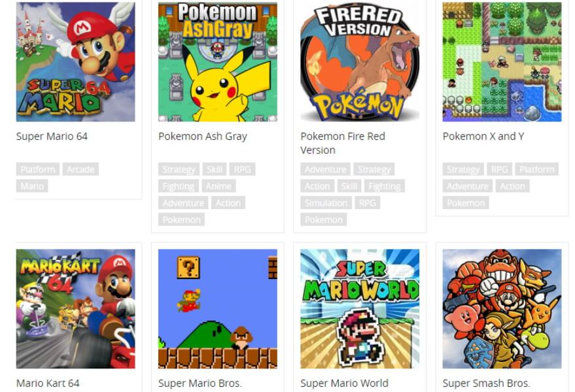This screenshot has height=392, width=575.
Task: Select Pokemon tag under Pokemon X and Y
Action: click(466, 203)
